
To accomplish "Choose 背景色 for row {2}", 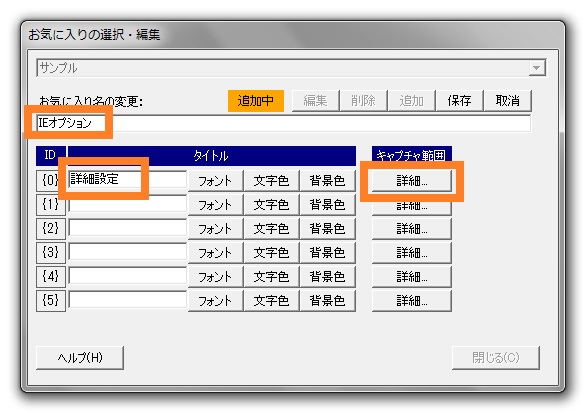I will tap(327, 229).
